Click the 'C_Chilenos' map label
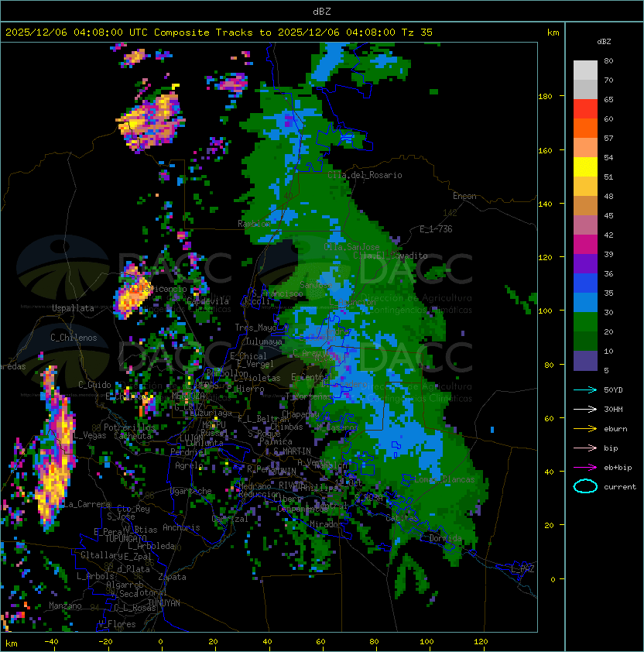Screen dimensions: 644x652 74,338
